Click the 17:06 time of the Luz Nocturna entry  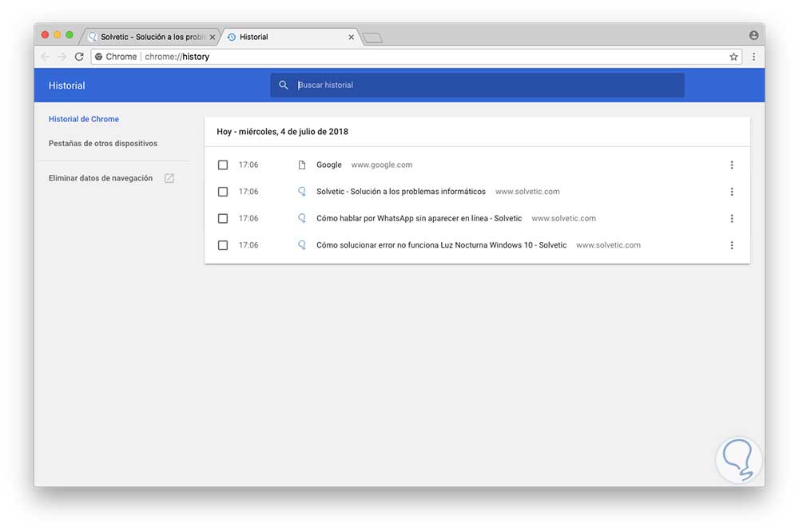click(x=248, y=245)
